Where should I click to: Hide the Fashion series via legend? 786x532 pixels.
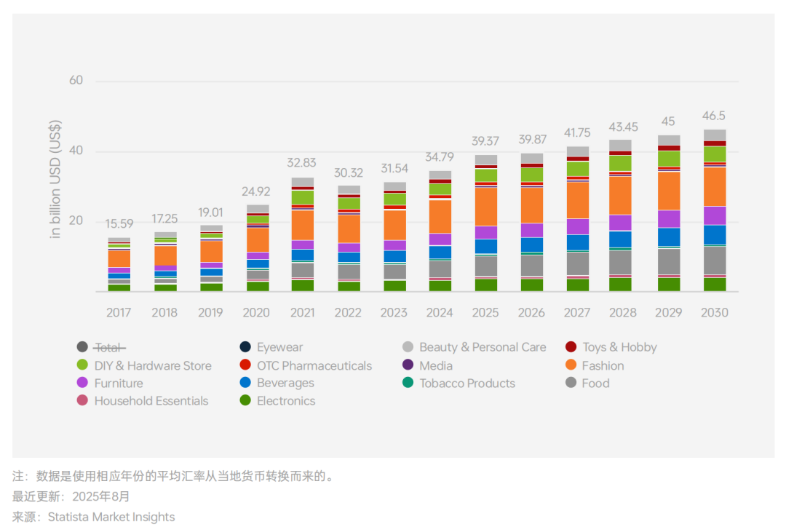pyautogui.click(x=595, y=365)
